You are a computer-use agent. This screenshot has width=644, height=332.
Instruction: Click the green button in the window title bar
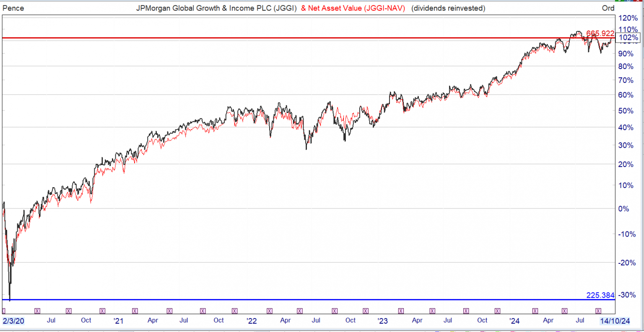pyautogui.click(x=620, y=1)
